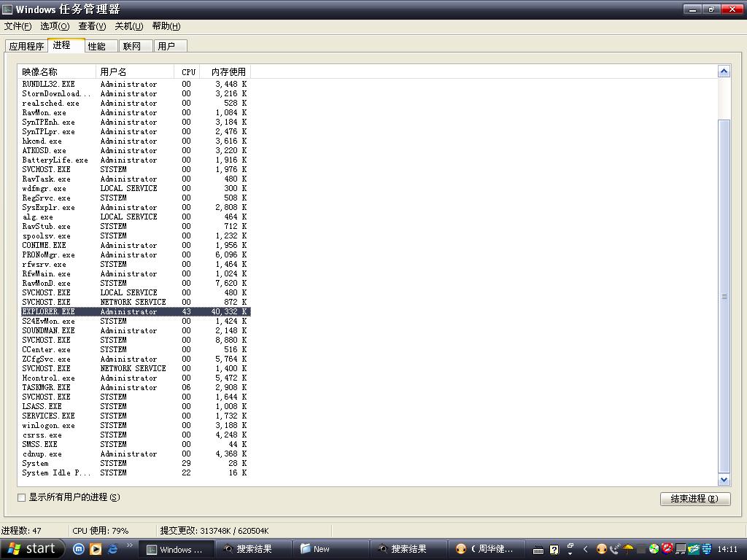Select the RUNDLL32.EXE process row

[x=135, y=85]
